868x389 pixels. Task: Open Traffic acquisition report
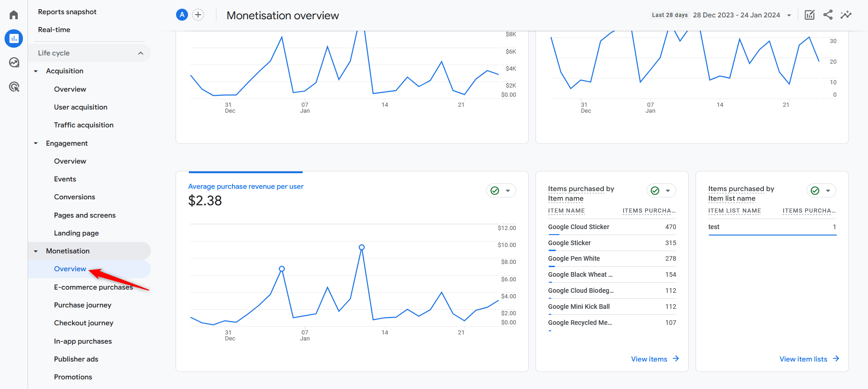83,125
